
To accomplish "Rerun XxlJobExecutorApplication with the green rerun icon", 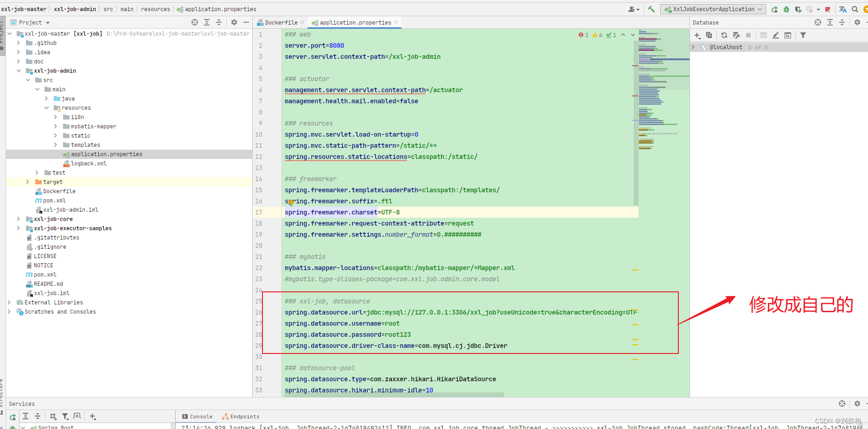I will [774, 9].
